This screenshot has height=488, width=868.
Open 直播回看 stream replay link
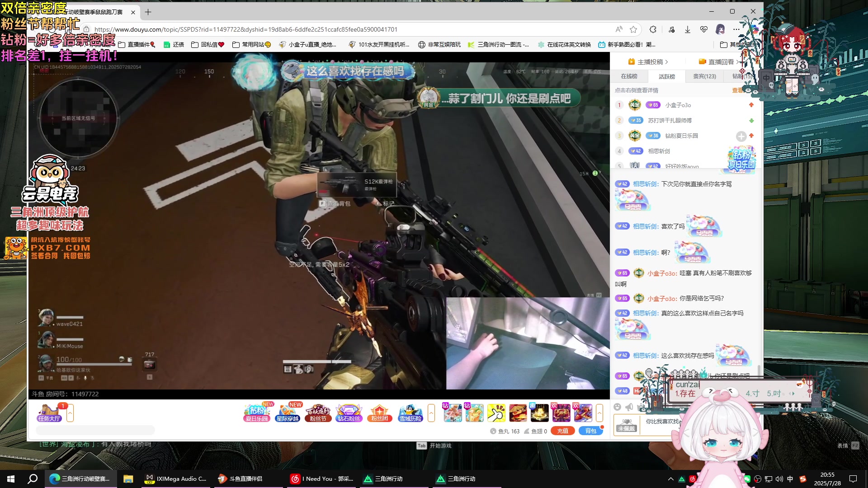(718, 62)
